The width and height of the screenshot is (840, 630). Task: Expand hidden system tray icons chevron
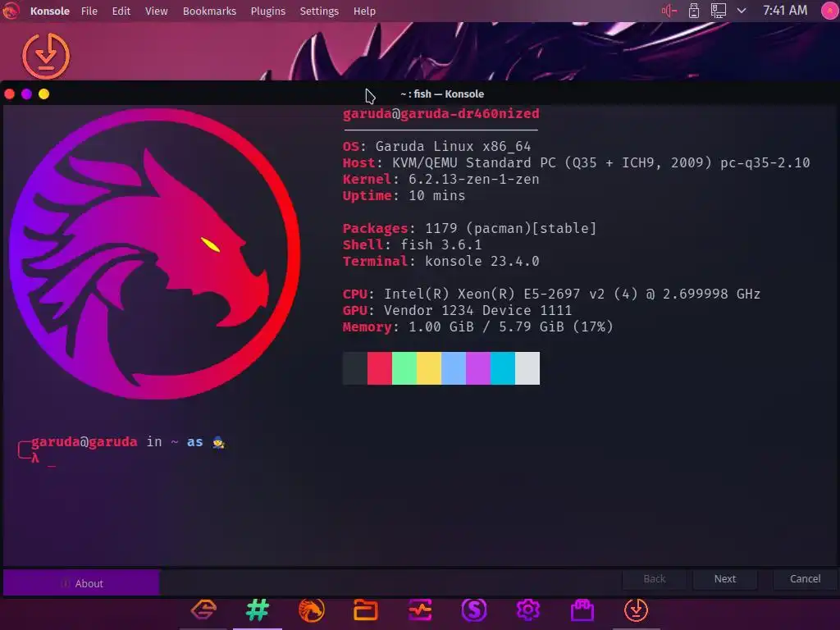(x=742, y=11)
